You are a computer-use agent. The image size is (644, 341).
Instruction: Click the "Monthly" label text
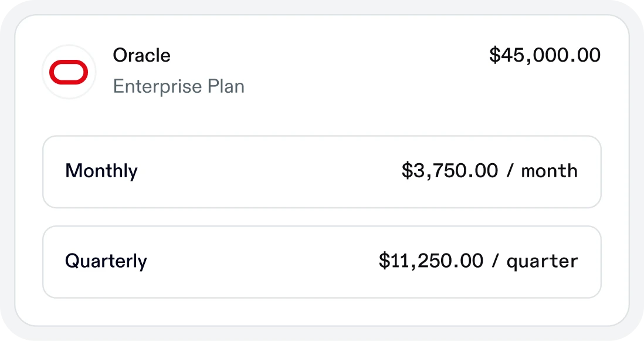[x=101, y=171]
